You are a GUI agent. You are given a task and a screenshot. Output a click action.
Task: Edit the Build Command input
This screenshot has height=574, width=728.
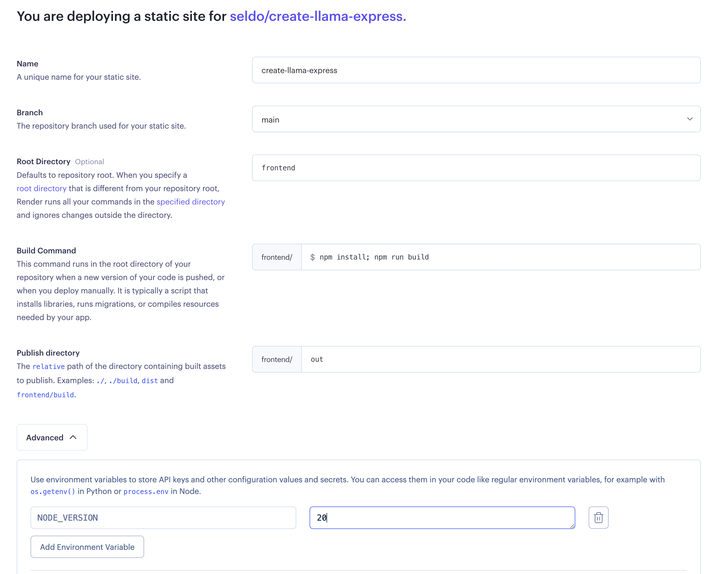pos(500,257)
